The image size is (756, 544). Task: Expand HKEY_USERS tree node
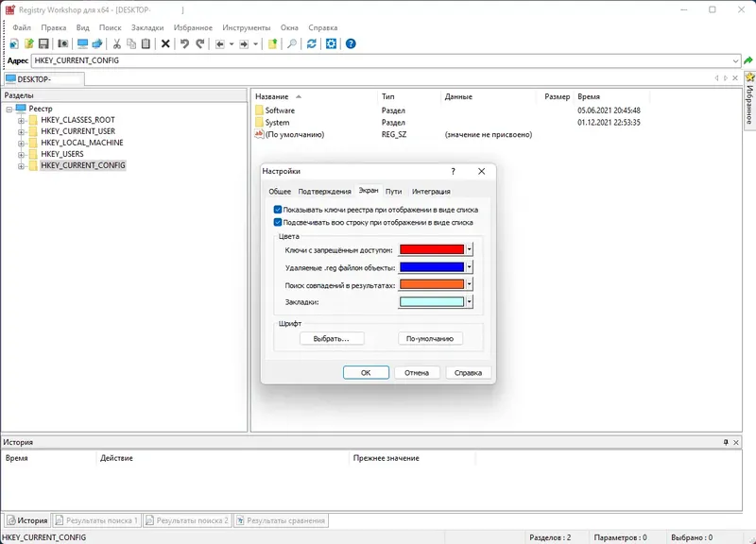(x=21, y=155)
